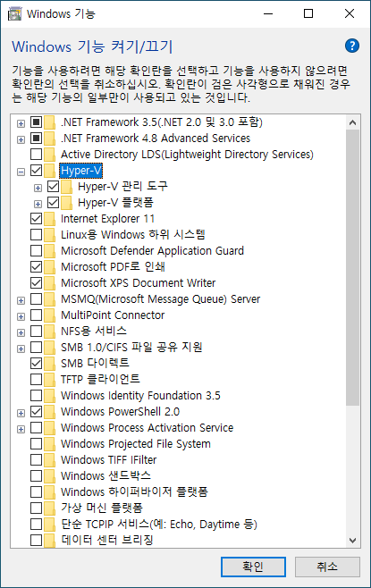Select the Windows 샌드박스 label
The height and width of the screenshot is (588, 371).
(105, 475)
